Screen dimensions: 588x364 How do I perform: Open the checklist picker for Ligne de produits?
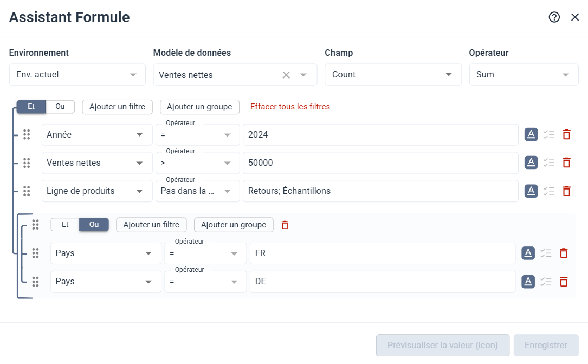[x=549, y=191]
